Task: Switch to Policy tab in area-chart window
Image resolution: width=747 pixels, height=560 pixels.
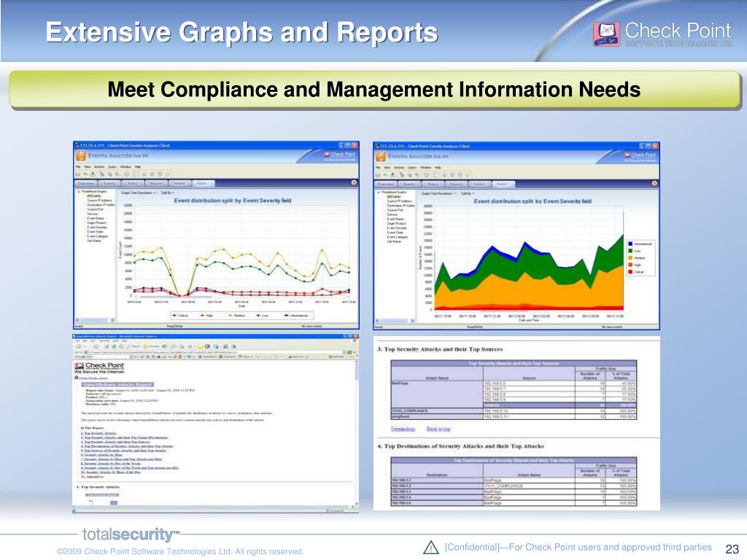Action: 433,184
